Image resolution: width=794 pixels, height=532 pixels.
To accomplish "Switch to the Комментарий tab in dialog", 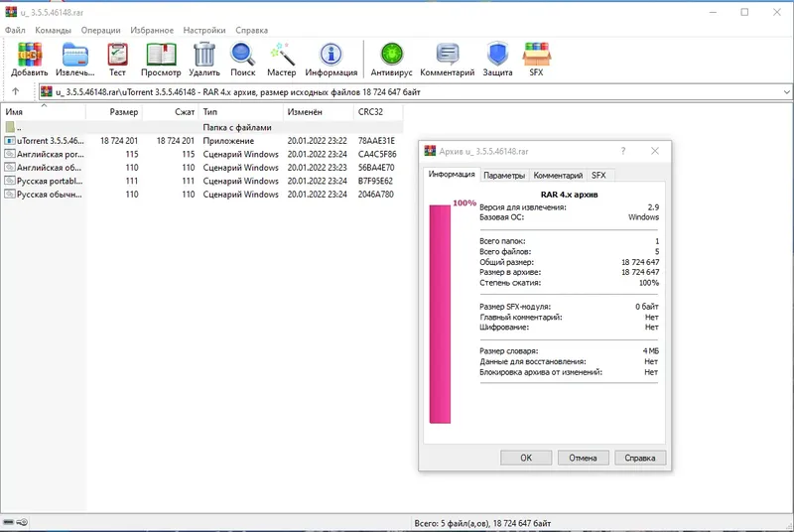I will pos(558,175).
